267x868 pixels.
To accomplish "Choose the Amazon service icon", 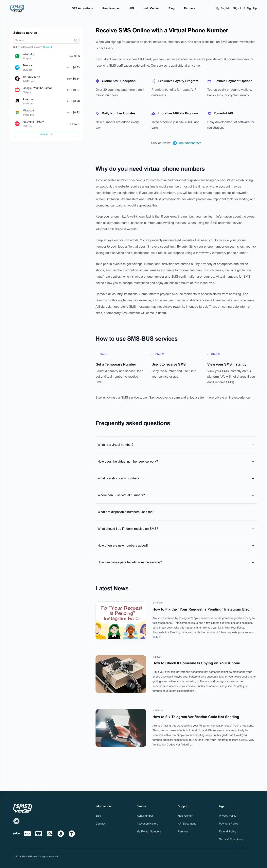I will point(17,101).
